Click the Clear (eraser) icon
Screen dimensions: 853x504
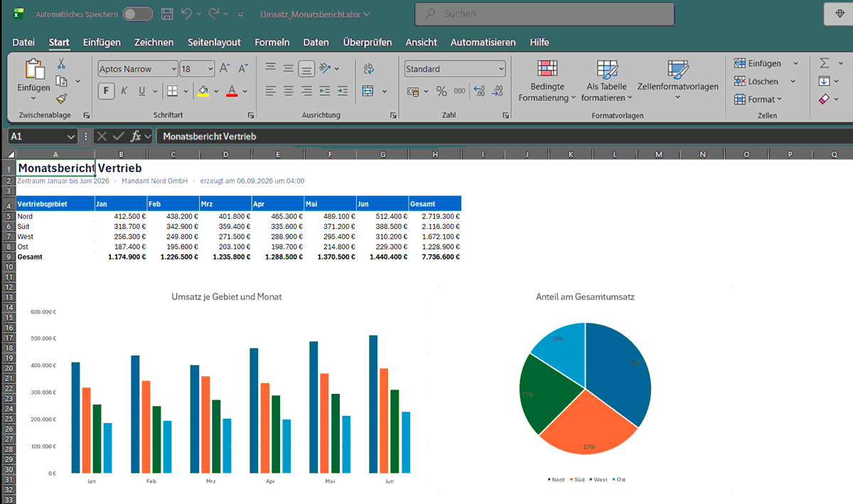[x=825, y=99]
